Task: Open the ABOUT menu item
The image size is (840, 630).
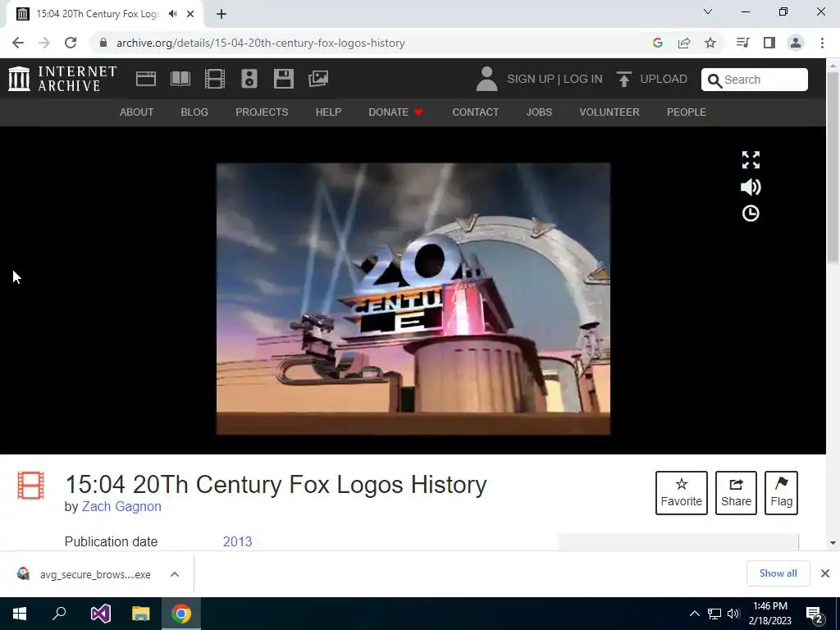Action: [x=137, y=112]
